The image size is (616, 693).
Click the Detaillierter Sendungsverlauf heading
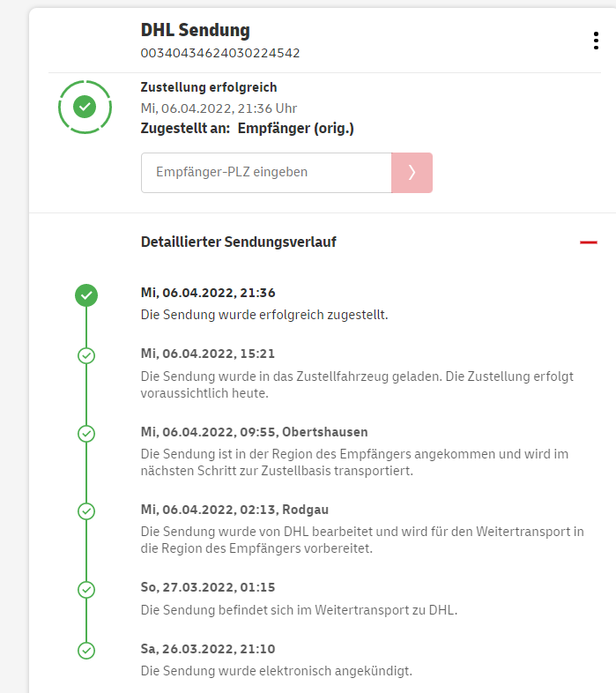238,242
